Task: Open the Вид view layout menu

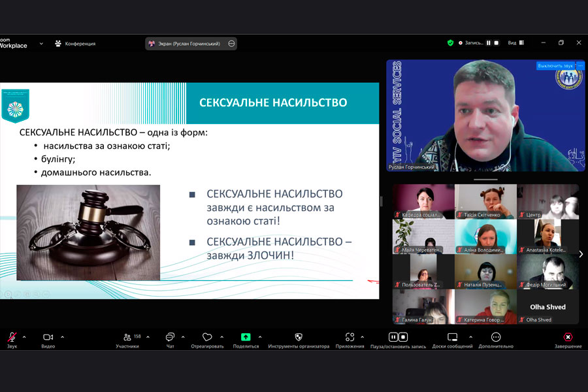Action: pos(516,42)
